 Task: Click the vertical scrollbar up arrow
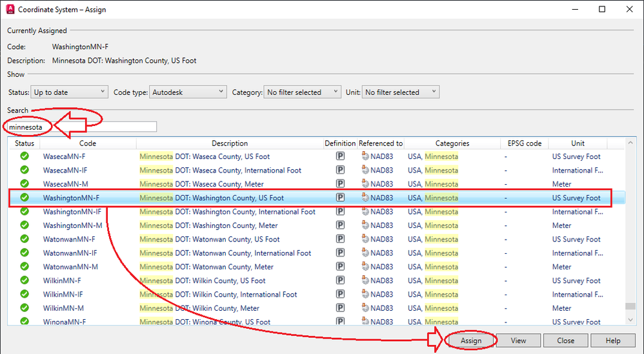pos(630,143)
